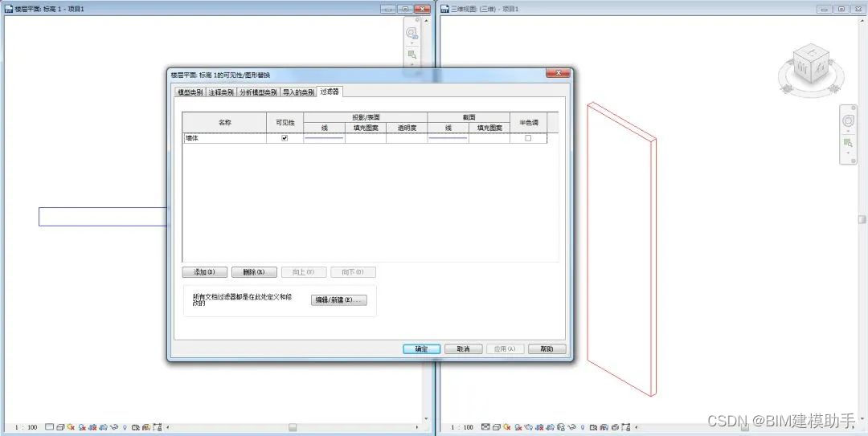This screenshot has width=868, height=436.
Task: Open visual style icon in floor plan view bar
Action: [60, 427]
